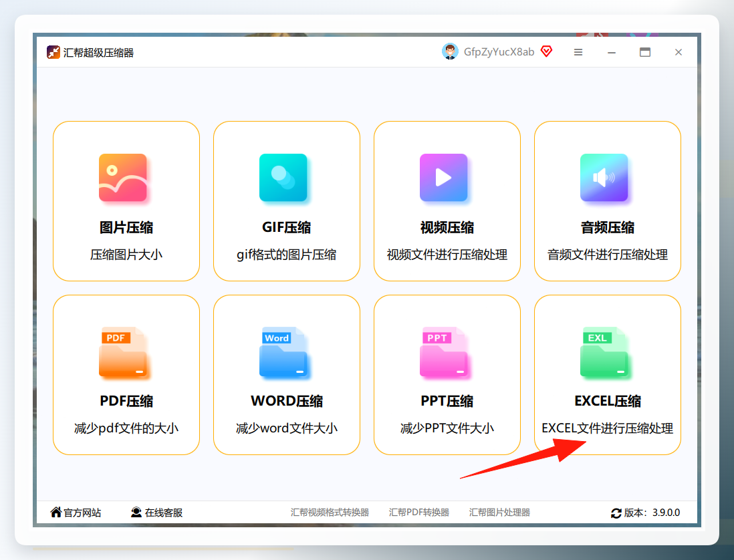Image resolution: width=734 pixels, height=560 pixels.
Task: Click the username GfpZyYucX8ab
Action: [499, 52]
